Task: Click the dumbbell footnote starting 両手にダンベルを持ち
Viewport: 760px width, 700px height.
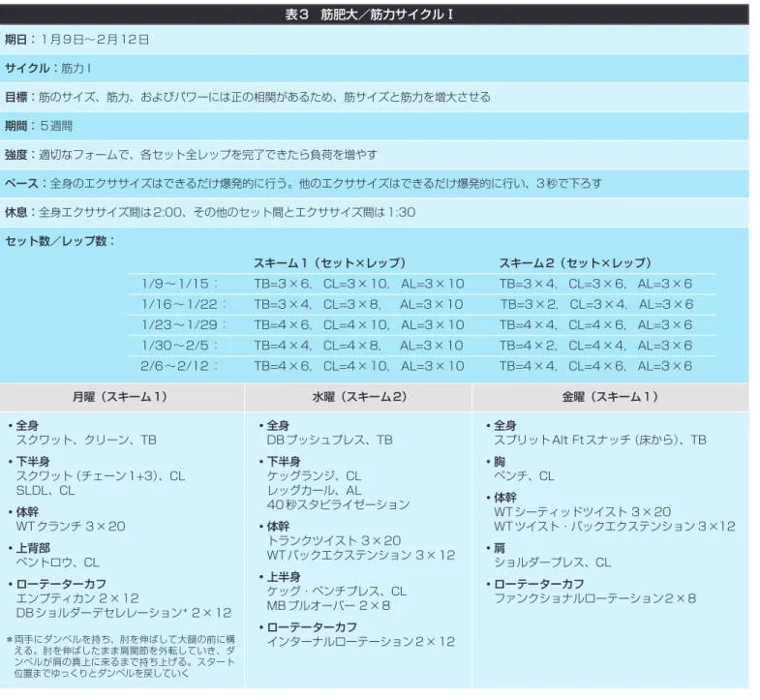Action: click(x=121, y=656)
